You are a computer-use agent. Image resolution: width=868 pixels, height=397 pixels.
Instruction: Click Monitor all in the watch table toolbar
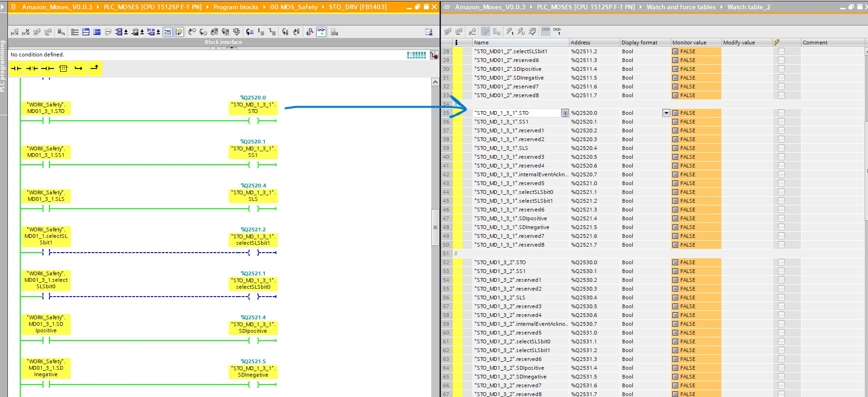coord(546,31)
